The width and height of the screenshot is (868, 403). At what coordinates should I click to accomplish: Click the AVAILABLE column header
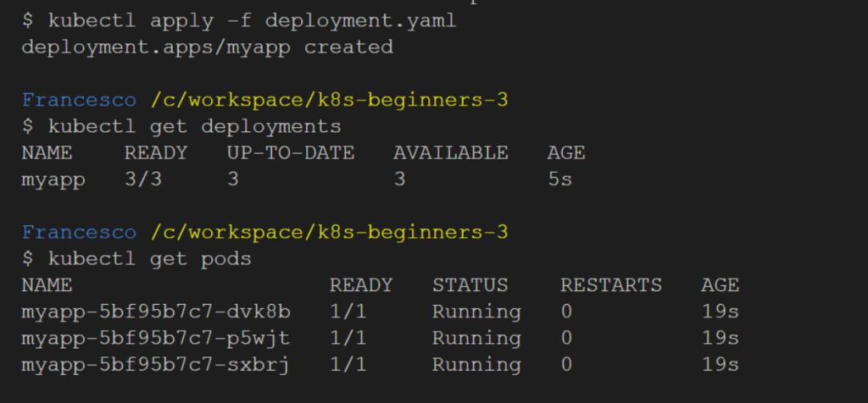pyautogui.click(x=450, y=153)
